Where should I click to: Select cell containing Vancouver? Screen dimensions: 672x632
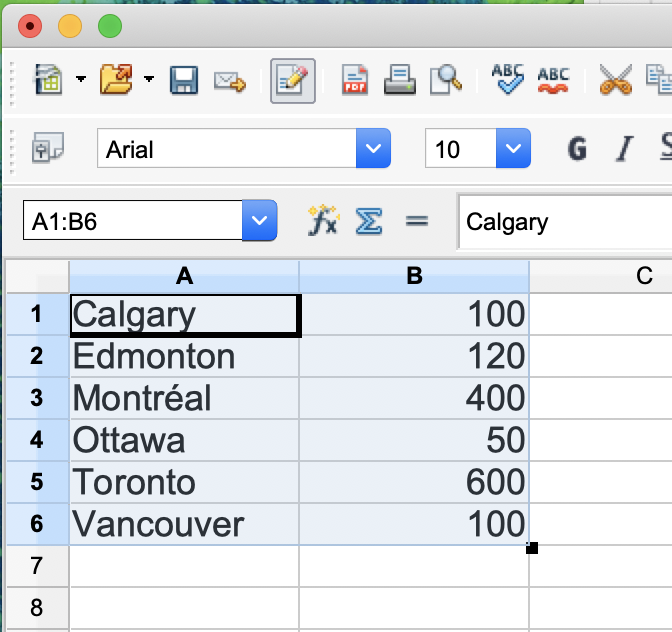tap(184, 524)
